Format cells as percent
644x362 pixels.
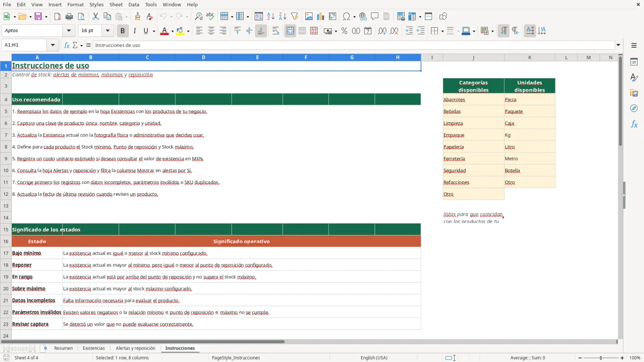click(x=344, y=31)
